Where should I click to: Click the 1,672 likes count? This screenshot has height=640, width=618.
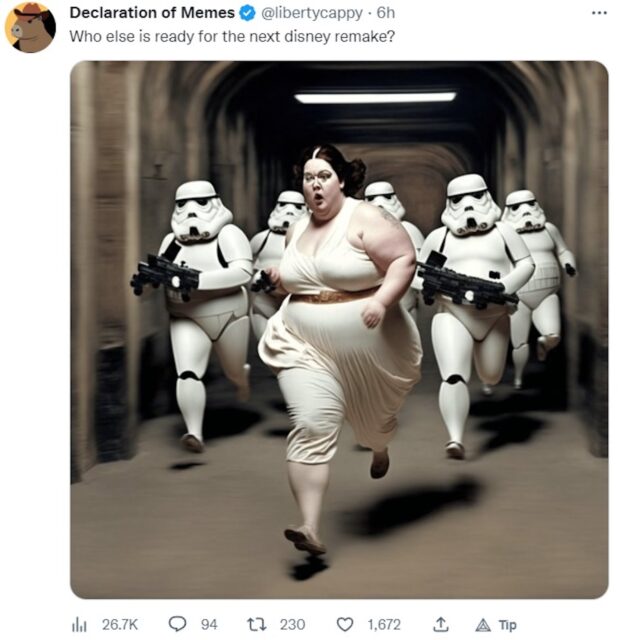click(384, 624)
